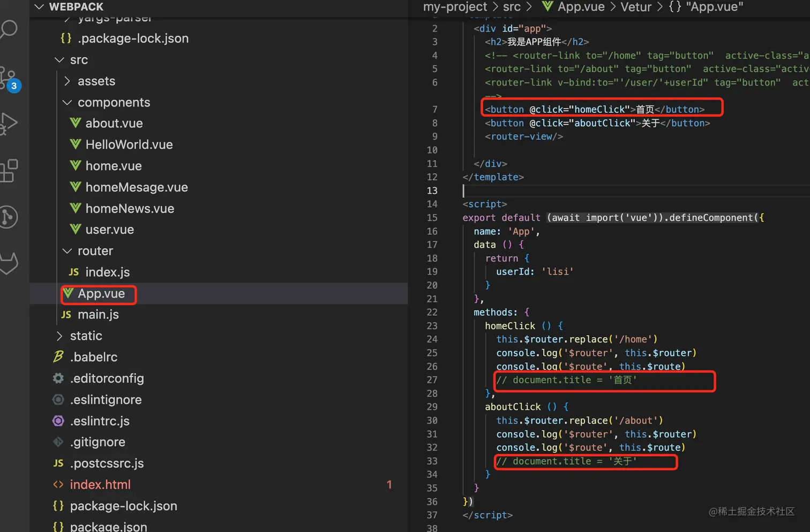The height and width of the screenshot is (532, 810).
Task: Open the GitLab fox icon view
Action: point(9,263)
